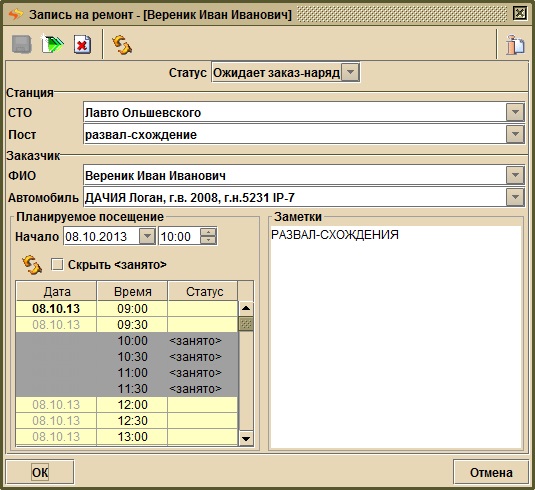Viewport: 535px width, 490px height.
Task: Confirm with the OK button
Action: click(x=40, y=472)
